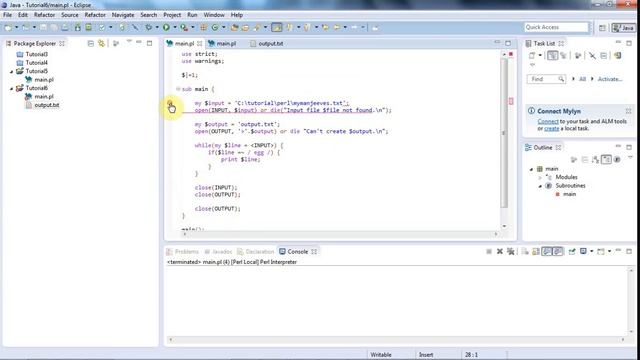Pin the Console view
Image resolution: width=640 pixels, height=360 pixels.
(x=572, y=251)
